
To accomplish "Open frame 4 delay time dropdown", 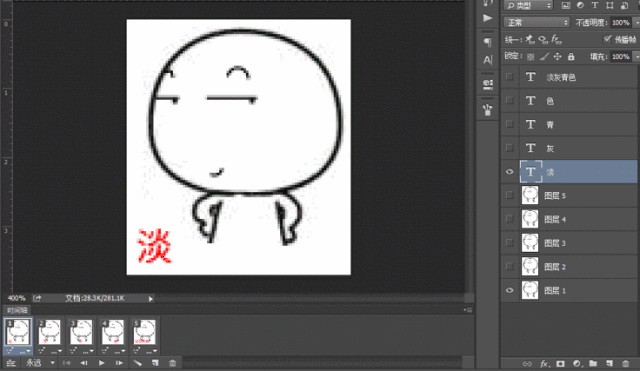I will coord(123,351).
